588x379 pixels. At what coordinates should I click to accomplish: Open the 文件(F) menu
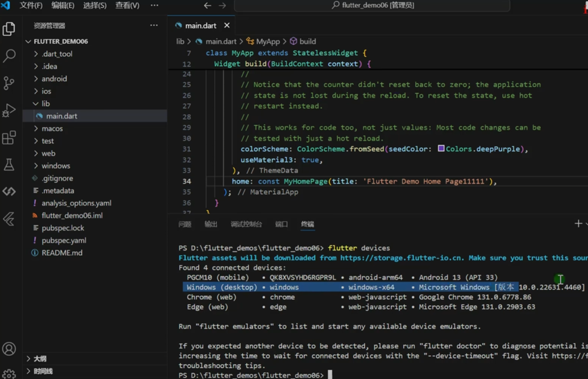[x=31, y=5]
